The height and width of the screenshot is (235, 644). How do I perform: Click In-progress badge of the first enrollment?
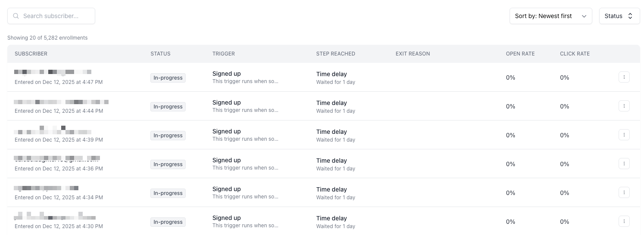(168, 78)
